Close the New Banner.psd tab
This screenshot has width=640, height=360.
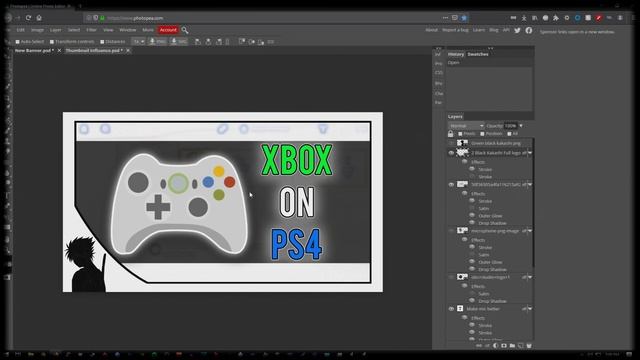(x=59, y=50)
